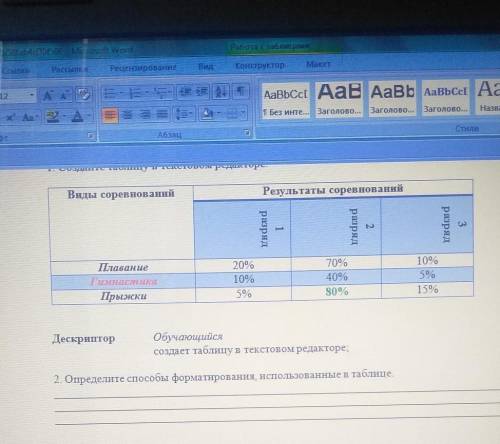Open the Рассылки ribbon tab
This screenshot has height=444, width=500.
(x=69, y=69)
